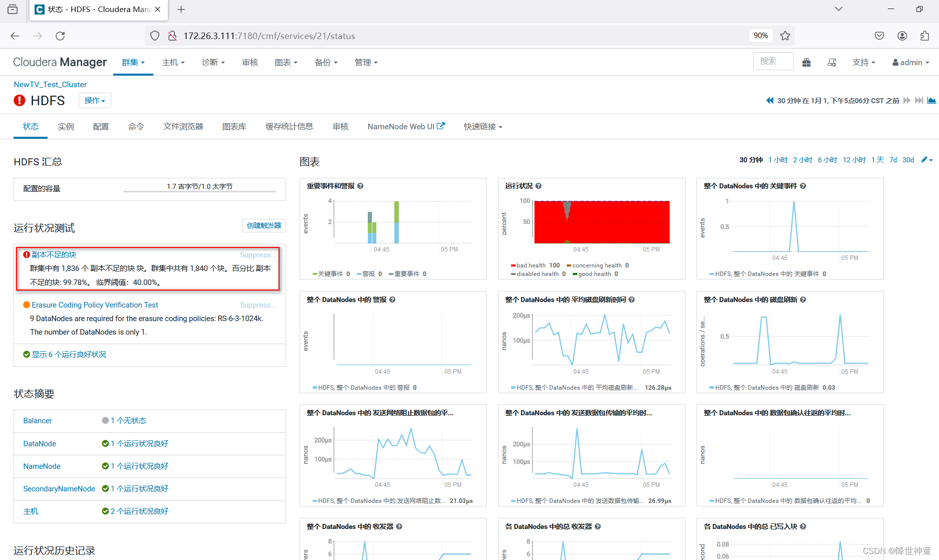Click the 创建触发器 button
Screen dimensions: 939x560
pos(264,225)
